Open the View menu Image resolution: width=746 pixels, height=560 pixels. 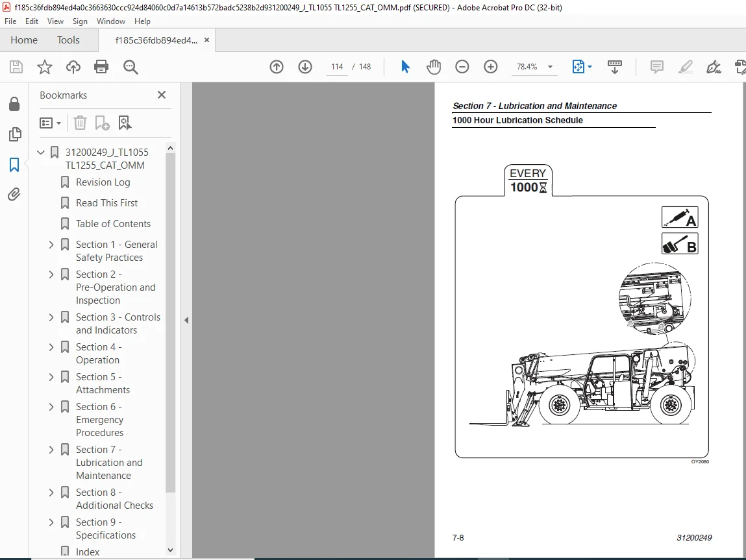coord(55,21)
